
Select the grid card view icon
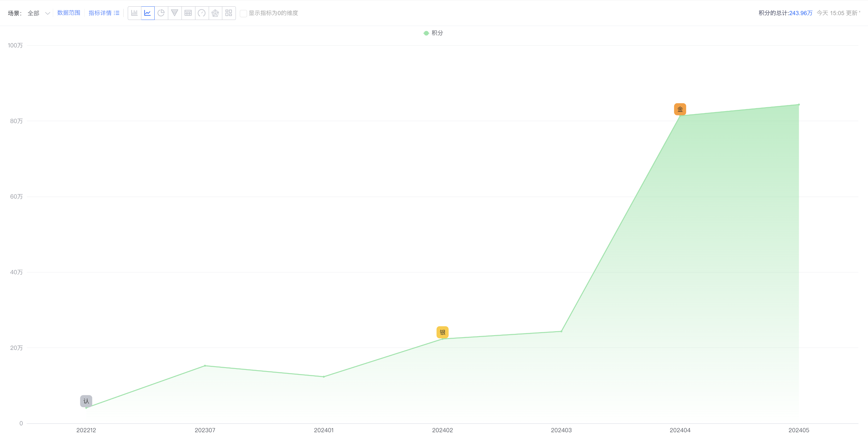coord(229,13)
